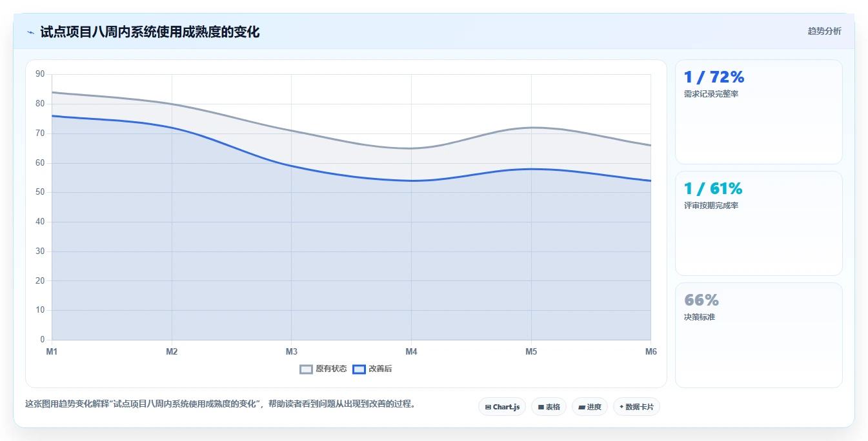Click the 50 y-axis label
This screenshot has width=868, height=441.
(40, 192)
